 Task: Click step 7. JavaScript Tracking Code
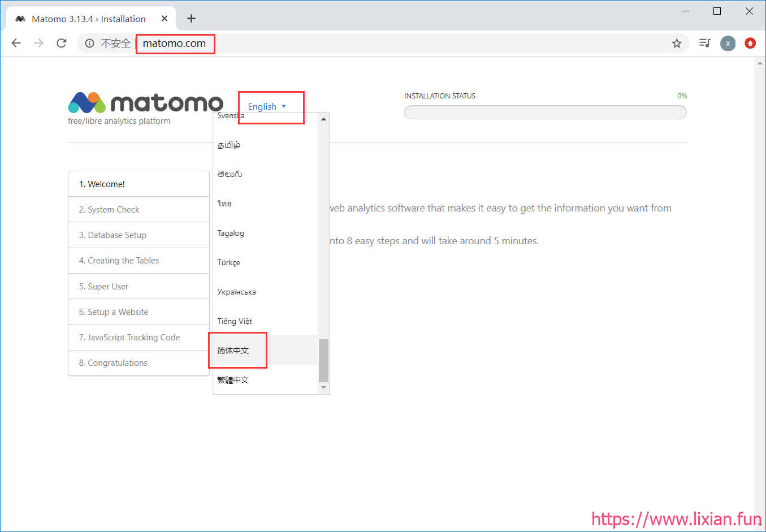click(x=139, y=338)
